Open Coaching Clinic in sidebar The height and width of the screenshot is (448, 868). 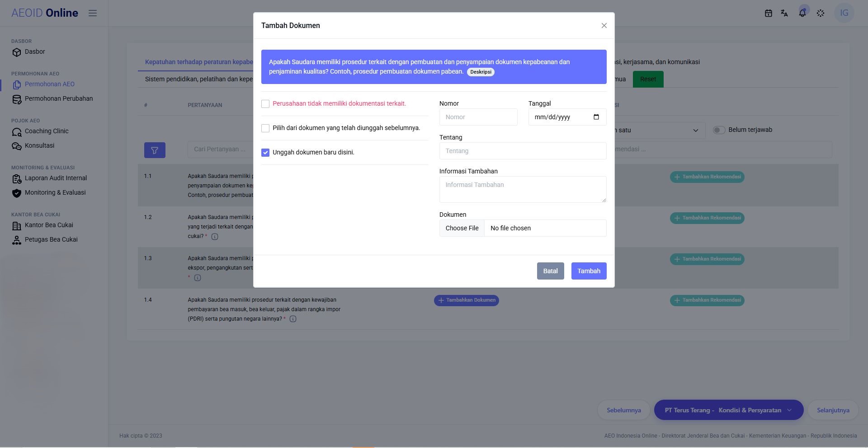[x=47, y=131]
